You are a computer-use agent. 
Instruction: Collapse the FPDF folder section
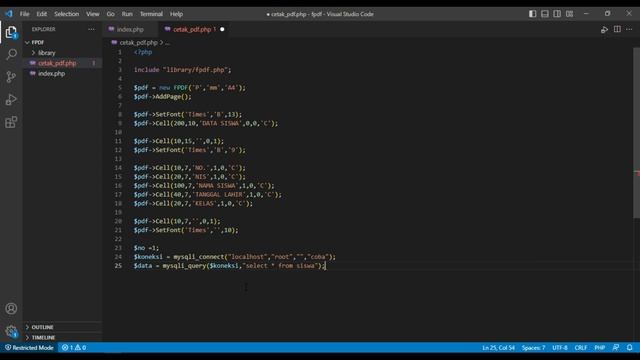(x=38, y=42)
